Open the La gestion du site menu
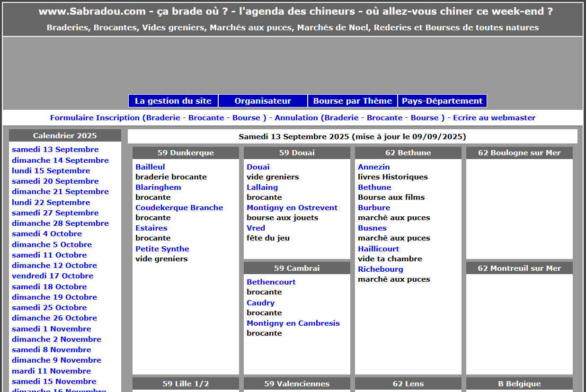The width and height of the screenshot is (586, 392). (173, 101)
